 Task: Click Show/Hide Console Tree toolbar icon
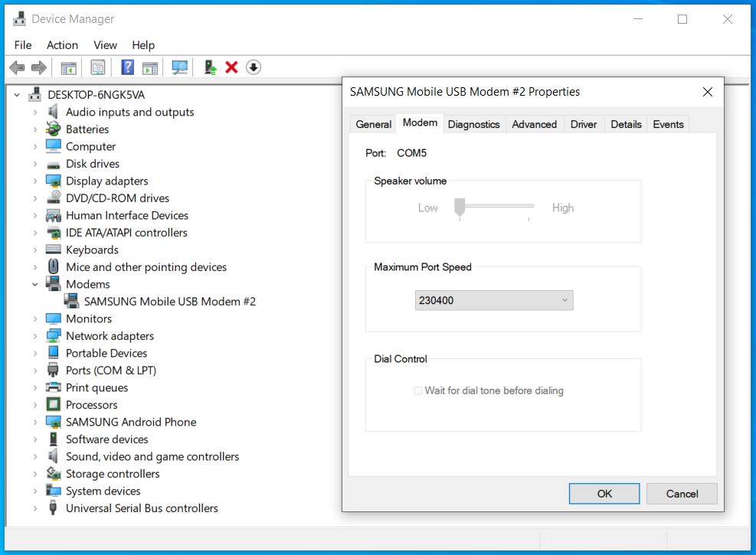click(x=68, y=68)
